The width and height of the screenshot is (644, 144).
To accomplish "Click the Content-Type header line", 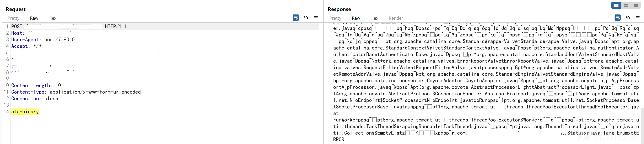I will tap(76, 92).
